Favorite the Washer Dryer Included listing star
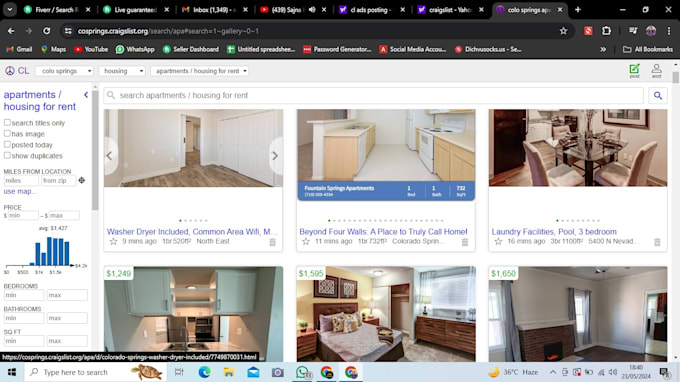The width and height of the screenshot is (680, 382). 113,242
